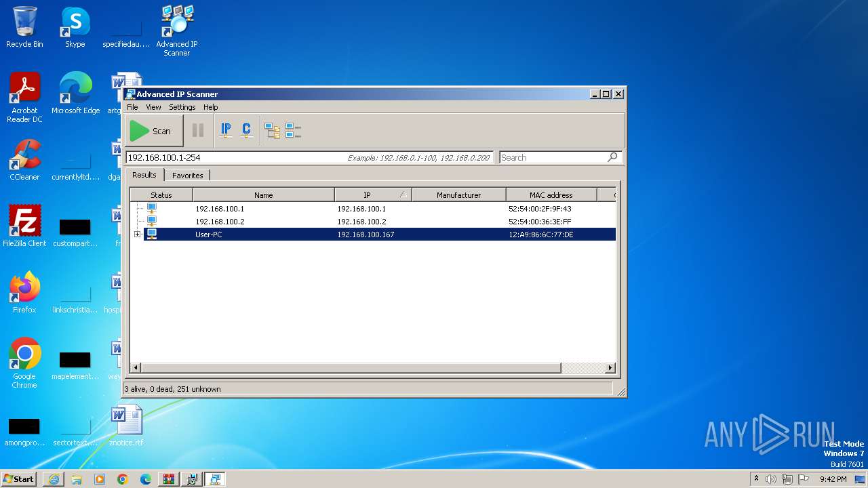The image size is (868, 488).
Task: Open the Recycle Bin desktop icon
Action: coord(24,27)
